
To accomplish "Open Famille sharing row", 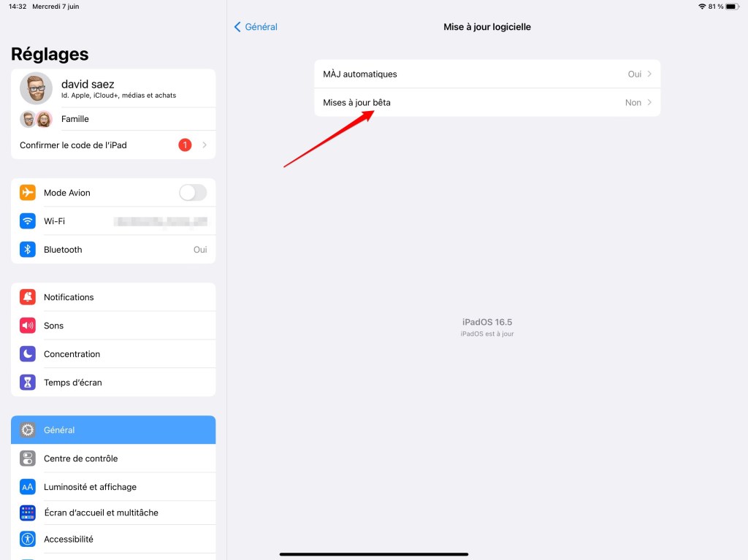I will click(113, 119).
